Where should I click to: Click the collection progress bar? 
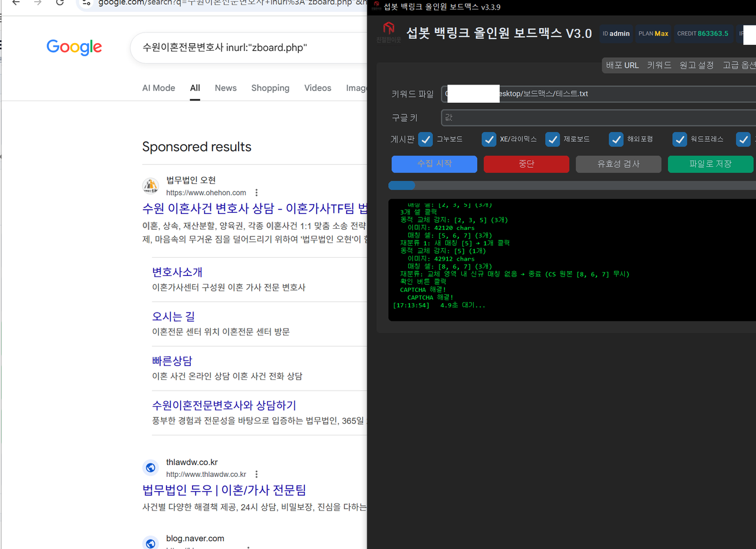572,186
